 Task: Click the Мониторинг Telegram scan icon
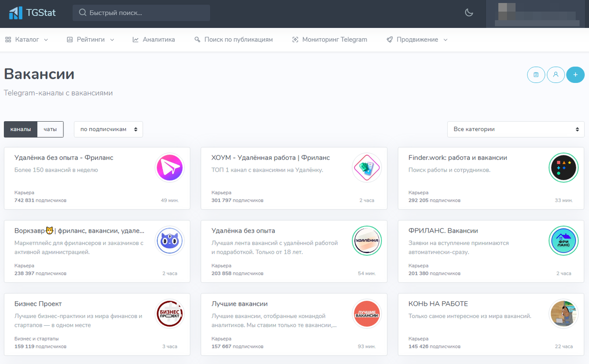click(295, 40)
